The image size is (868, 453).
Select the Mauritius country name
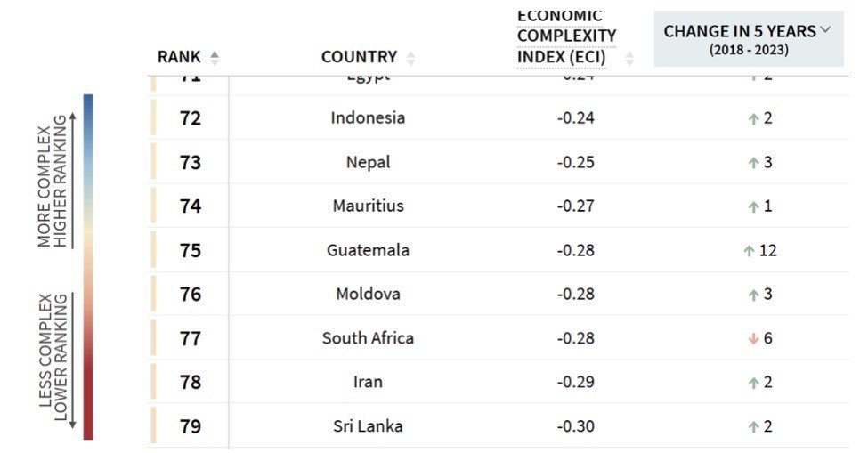point(368,206)
